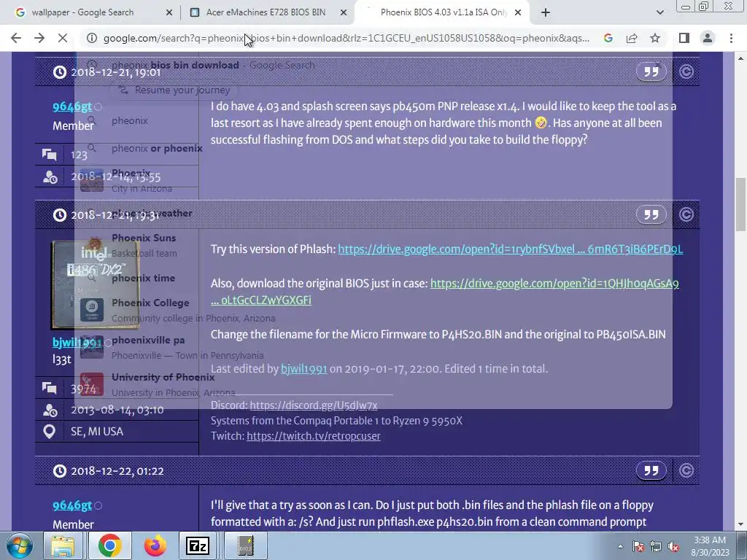Go forward with the browser forward arrow
The image size is (747, 560).
tap(39, 38)
